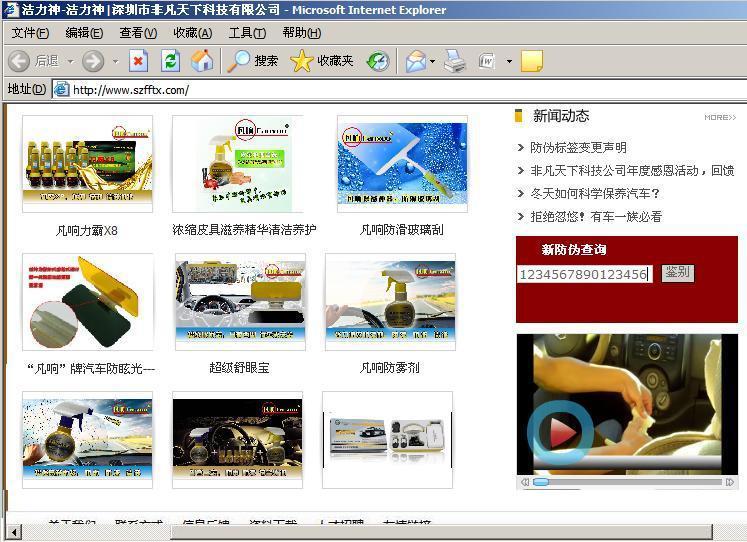The image size is (747, 542).
Task: Expand Edit-with dropdown arrow
Action: [x=509, y=61]
